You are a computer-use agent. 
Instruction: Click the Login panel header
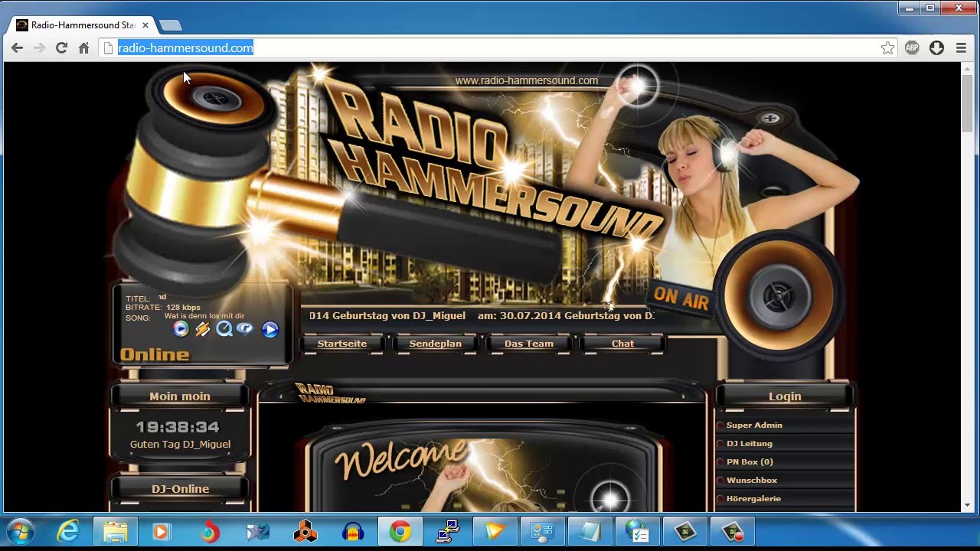tap(785, 396)
